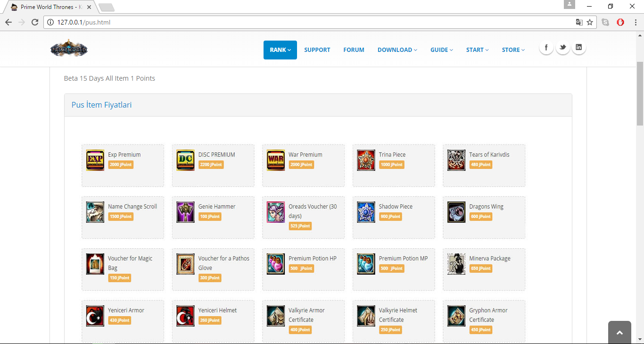Click the Prime World site logo
Screen dimensions: 644x344
coord(69,49)
